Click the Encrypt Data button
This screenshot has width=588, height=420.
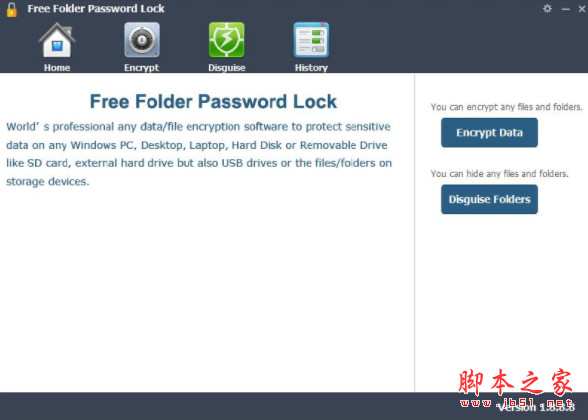click(x=489, y=133)
